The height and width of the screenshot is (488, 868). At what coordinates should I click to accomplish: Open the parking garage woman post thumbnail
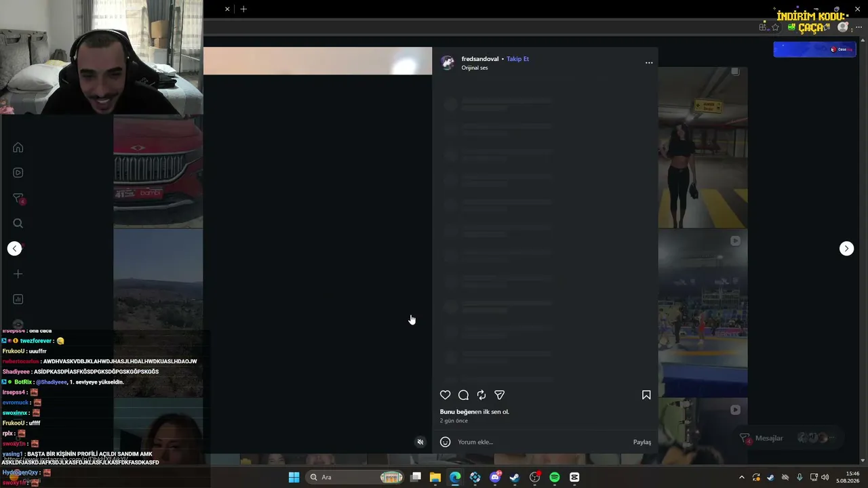(x=703, y=148)
